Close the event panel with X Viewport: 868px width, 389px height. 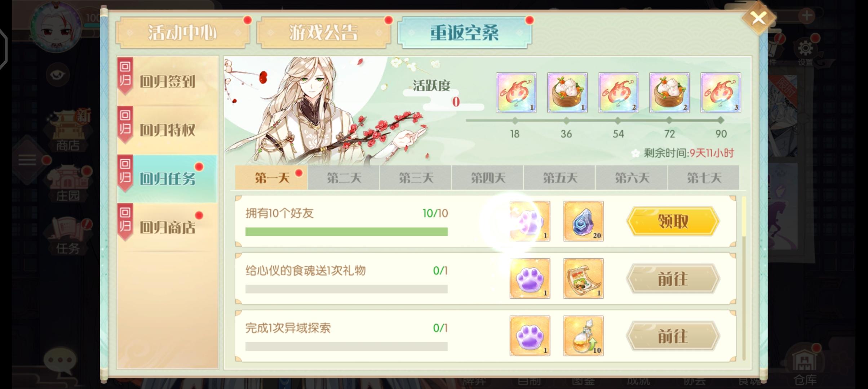click(x=758, y=18)
